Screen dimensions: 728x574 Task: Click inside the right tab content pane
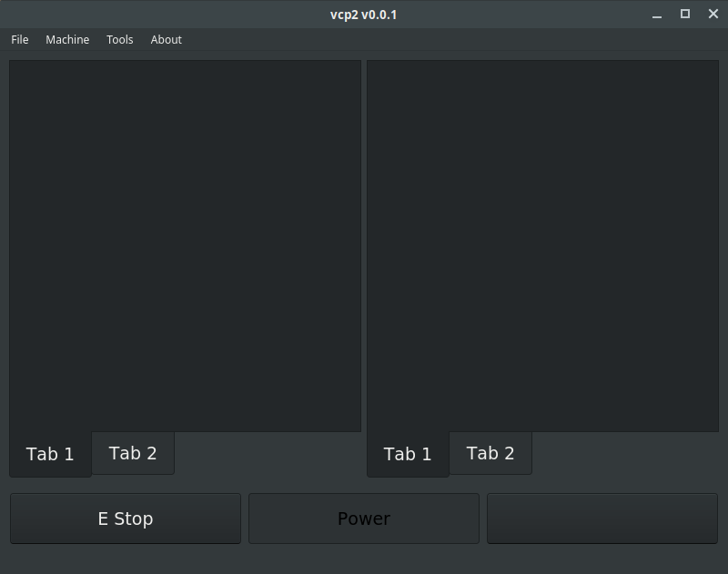tap(542, 246)
